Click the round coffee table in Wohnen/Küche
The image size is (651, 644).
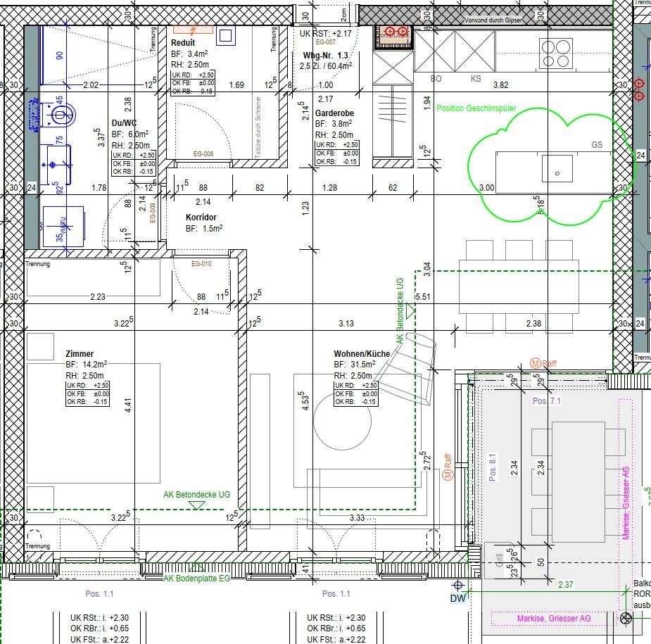[x=342, y=422]
